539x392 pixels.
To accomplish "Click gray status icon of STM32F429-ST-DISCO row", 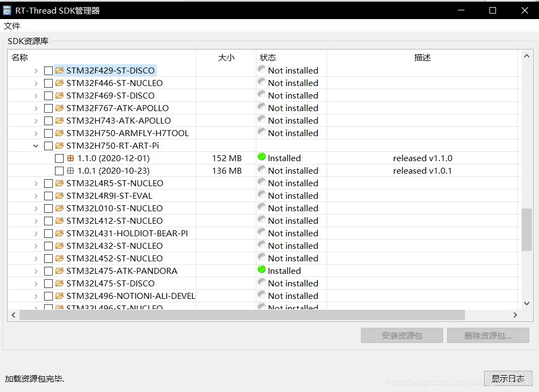I will tap(261, 69).
